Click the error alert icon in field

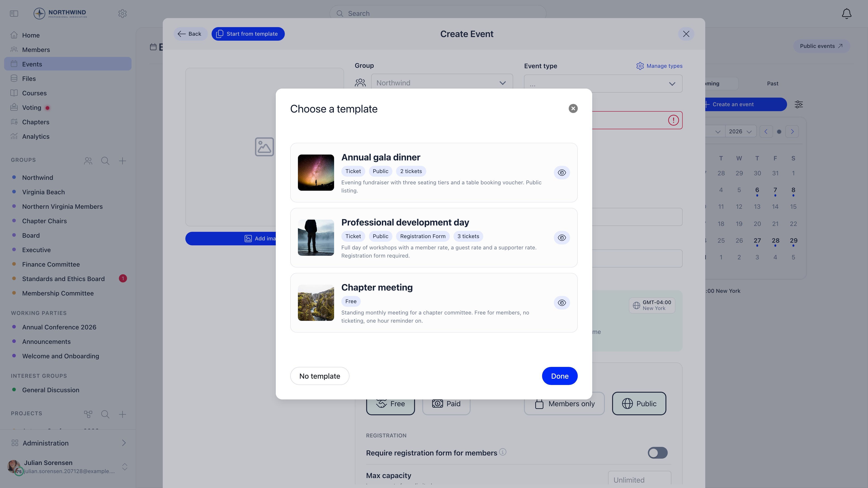pyautogui.click(x=673, y=120)
